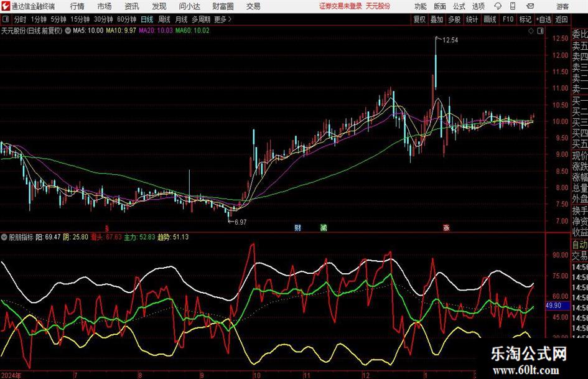Click the 阴: 25.80 indicator value
The image size is (588, 379).
76,237
